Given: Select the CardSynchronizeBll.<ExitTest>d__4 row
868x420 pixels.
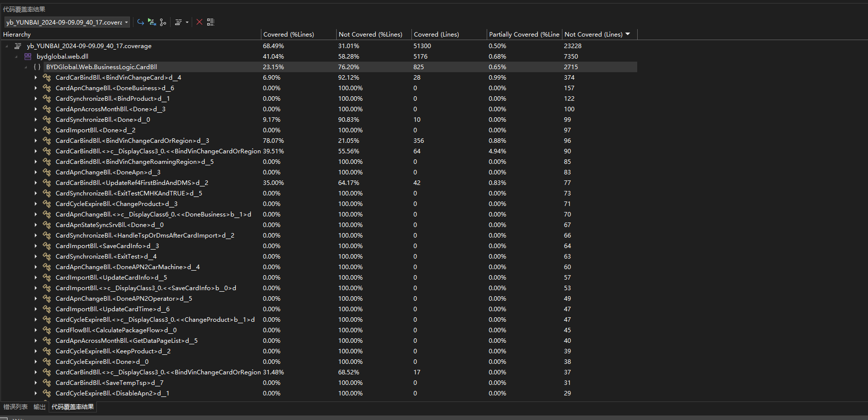Looking at the screenshot, I should pyautogui.click(x=106, y=257).
